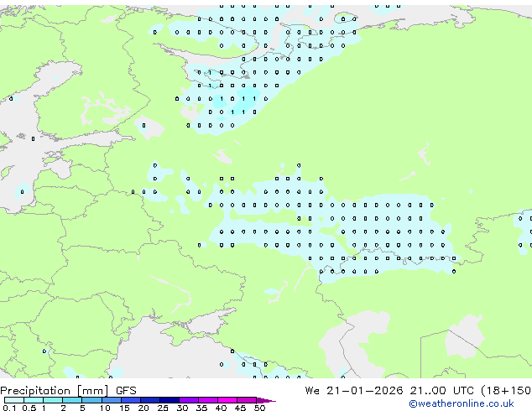Pick the 45–50 mm legend color box

click(x=247, y=400)
